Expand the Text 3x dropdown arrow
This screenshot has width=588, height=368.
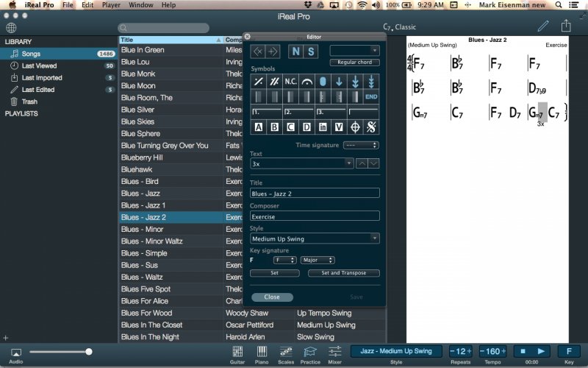[x=348, y=163]
